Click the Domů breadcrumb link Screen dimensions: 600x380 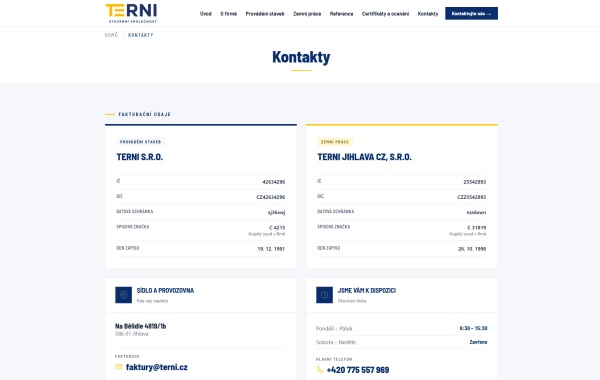point(111,35)
